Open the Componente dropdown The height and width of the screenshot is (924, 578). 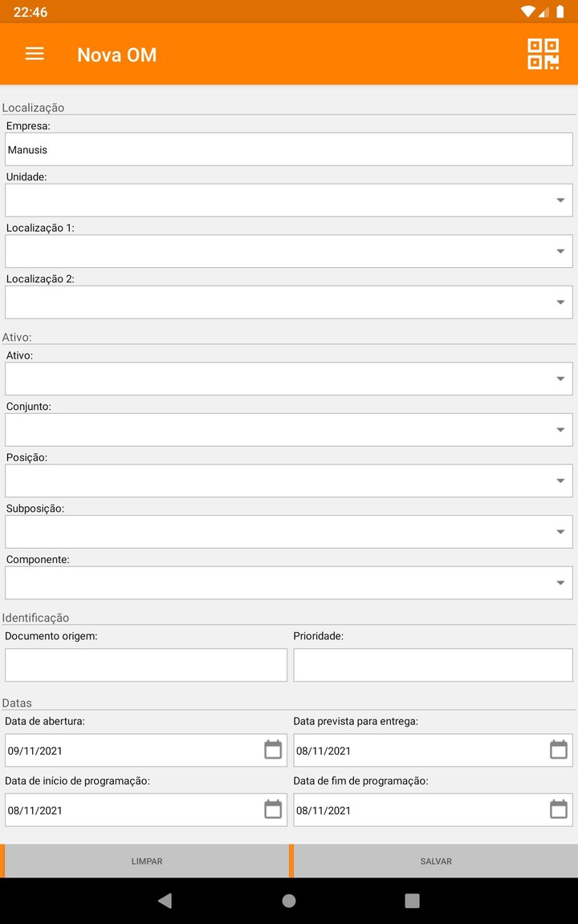pos(560,582)
